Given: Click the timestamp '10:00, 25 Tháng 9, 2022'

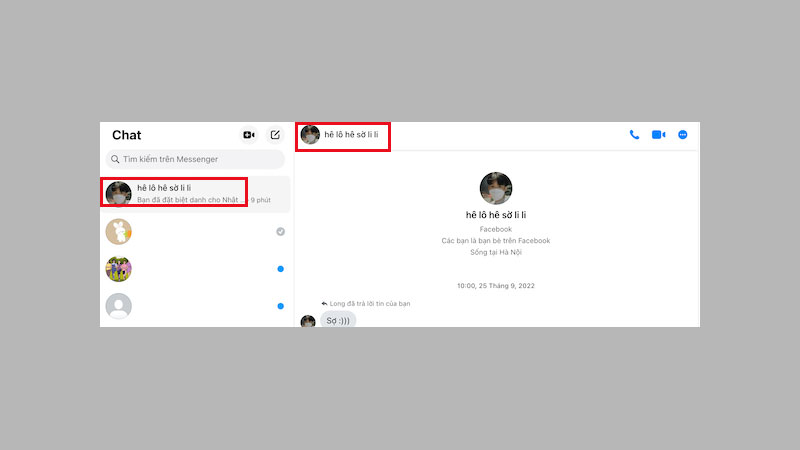Looking at the screenshot, I should (x=496, y=286).
